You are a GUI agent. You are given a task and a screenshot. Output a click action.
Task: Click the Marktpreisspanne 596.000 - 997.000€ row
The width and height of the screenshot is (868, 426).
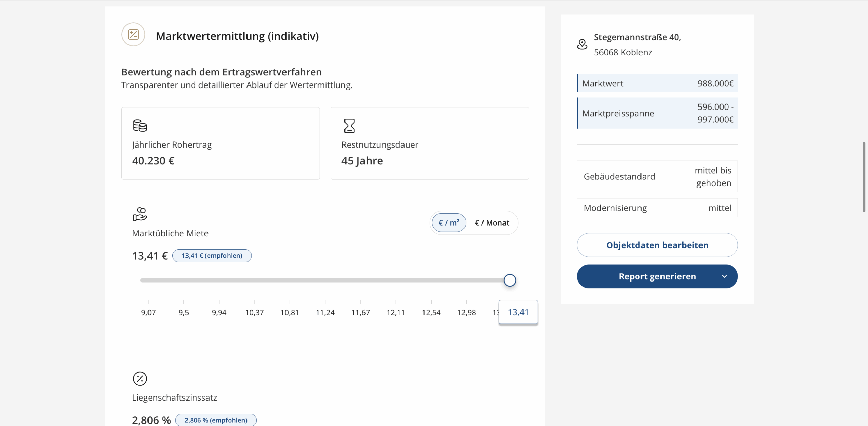(657, 113)
